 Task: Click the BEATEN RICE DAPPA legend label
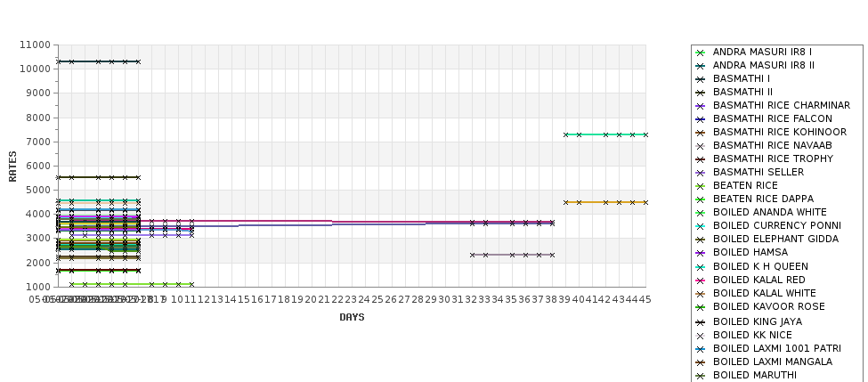pyautogui.click(x=763, y=199)
